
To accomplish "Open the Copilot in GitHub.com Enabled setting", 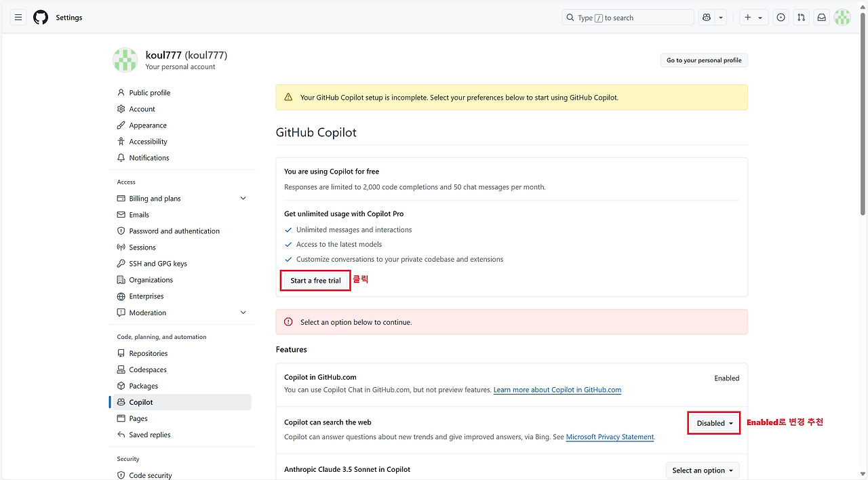I will point(726,378).
